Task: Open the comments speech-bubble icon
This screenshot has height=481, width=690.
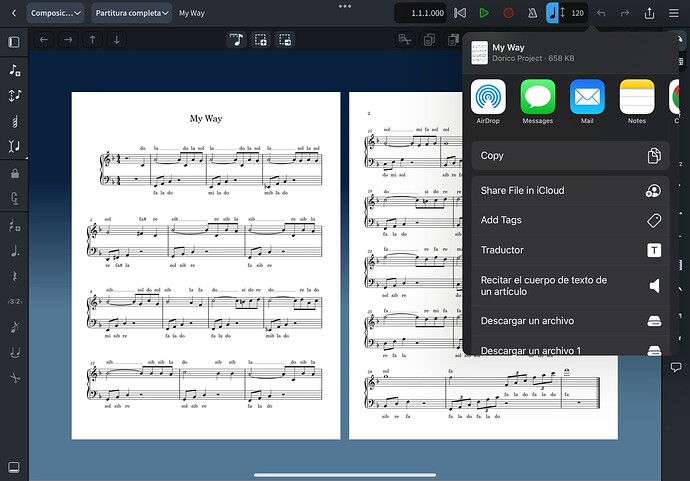Action: pyautogui.click(x=676, y=367)
